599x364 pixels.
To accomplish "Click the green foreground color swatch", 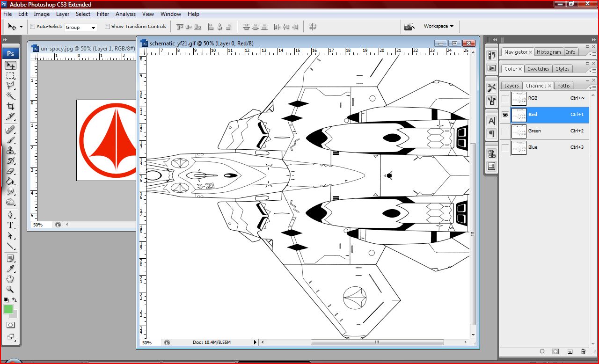I will 8,309.
